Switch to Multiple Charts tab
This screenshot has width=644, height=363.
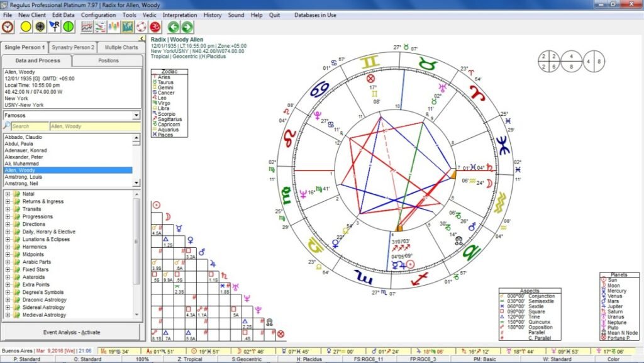coord(121,47)
